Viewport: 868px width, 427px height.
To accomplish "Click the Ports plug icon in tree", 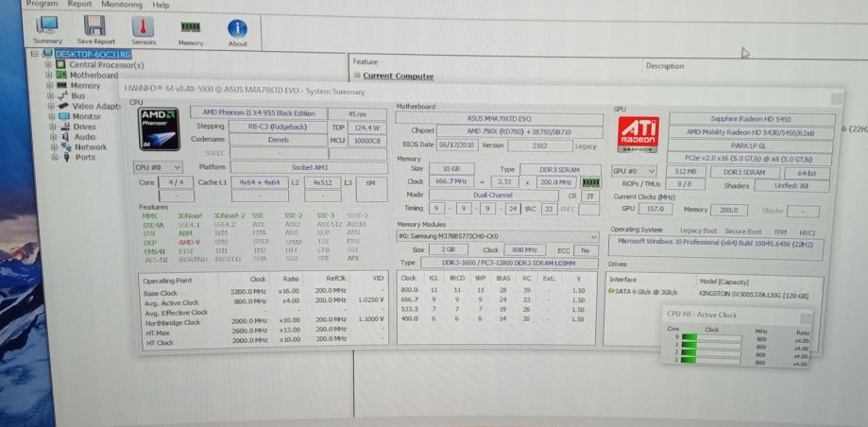I will (68, 157).
